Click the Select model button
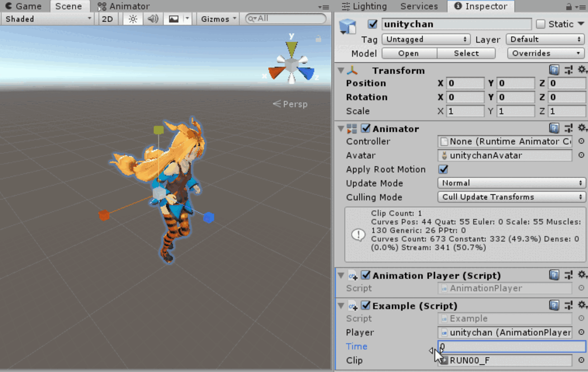The height and width of the screenshot is (372, 588). tap(466, 53)
